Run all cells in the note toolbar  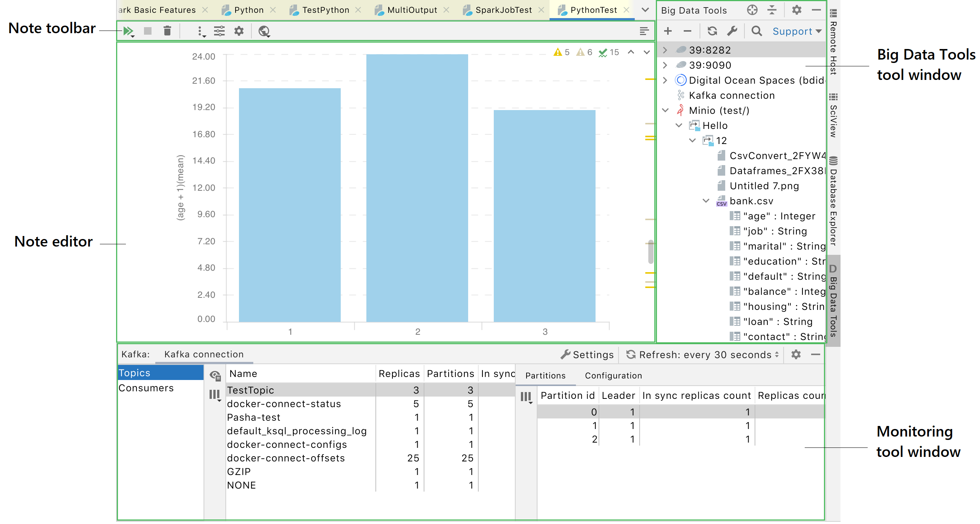(128, 31)
